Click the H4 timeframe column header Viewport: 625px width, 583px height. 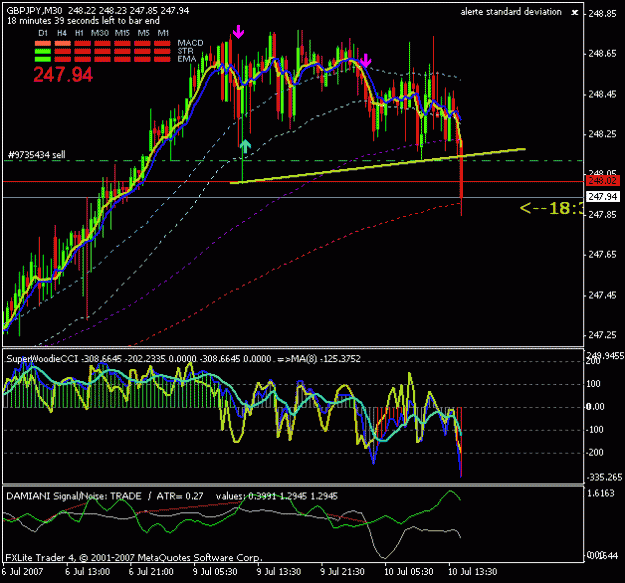[x=62, y=33]
